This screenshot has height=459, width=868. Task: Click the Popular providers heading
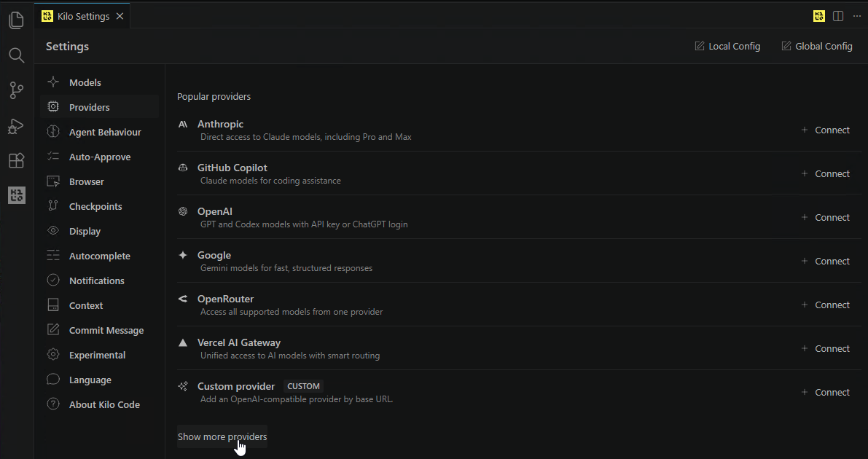(x=214, y=97)
